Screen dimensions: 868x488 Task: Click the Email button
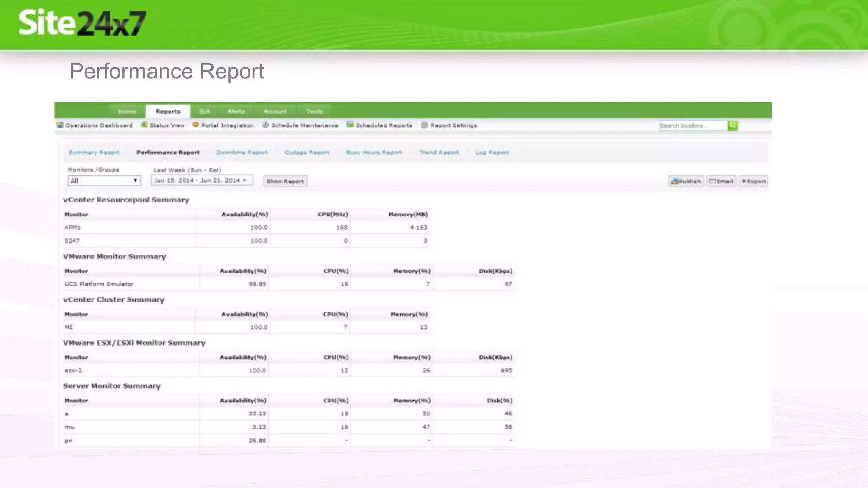(721, 181)
